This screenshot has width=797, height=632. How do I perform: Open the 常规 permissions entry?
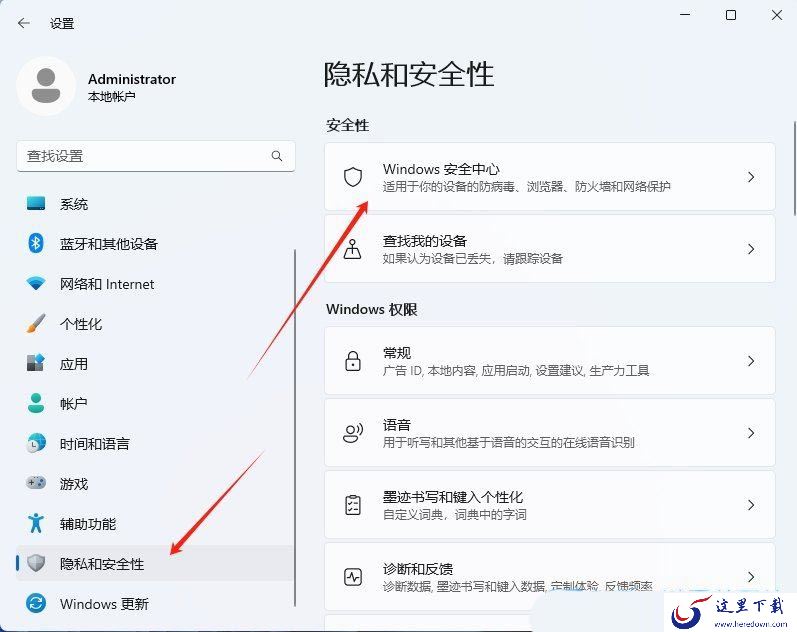pos(549,361)
